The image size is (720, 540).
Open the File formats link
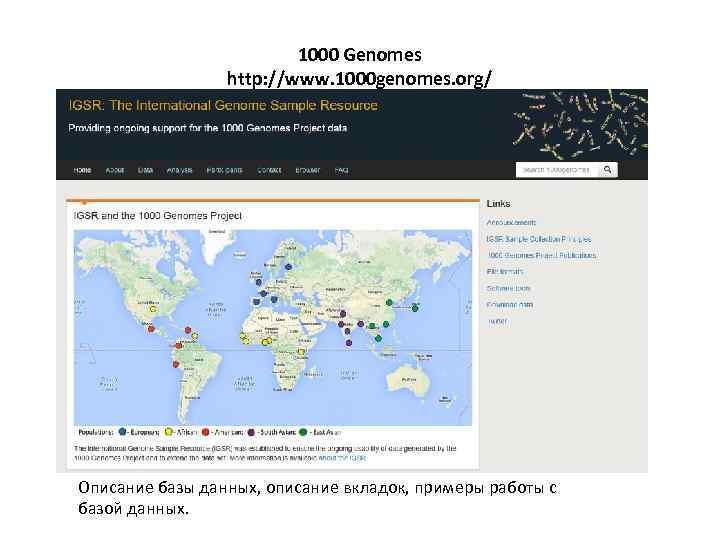(x=505, y=272)
